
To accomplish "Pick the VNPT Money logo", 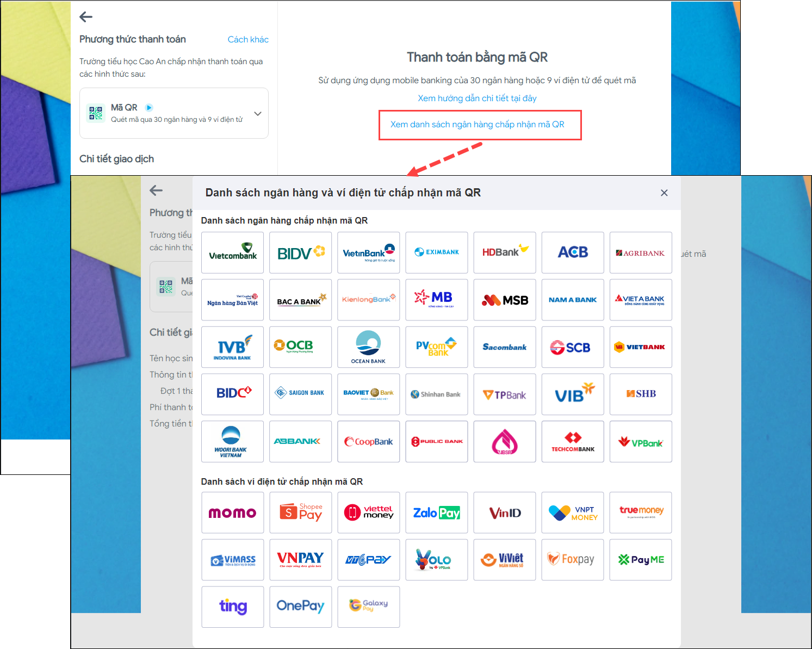I will coord(573,512).
